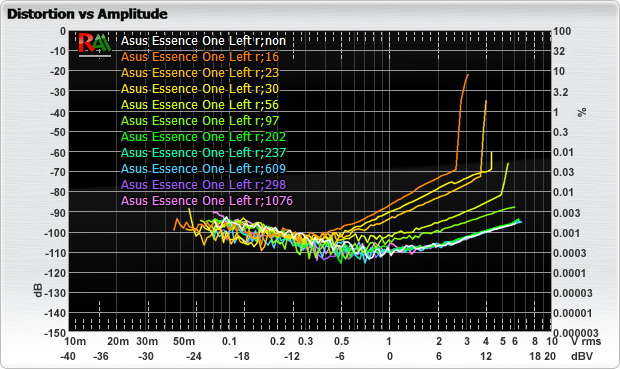Screen dimensions: 620x369
Task: Select the 'Asus Essence One Left r;23' legend entry
Action: click(x=200, y=73)
